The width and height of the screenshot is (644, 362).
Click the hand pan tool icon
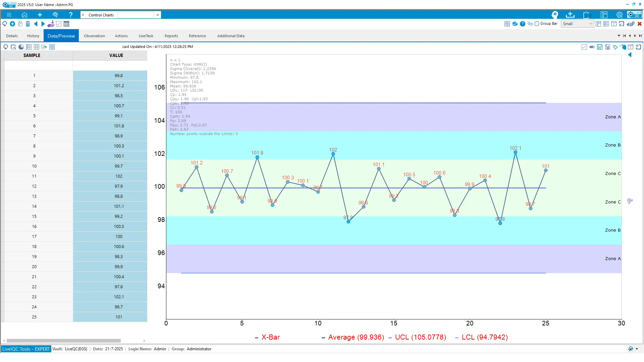[624, 47]
